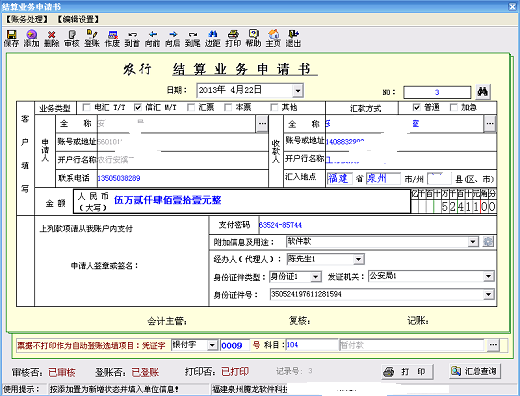Click the 联系电话 phone field
520x396 pixels.
183,178
